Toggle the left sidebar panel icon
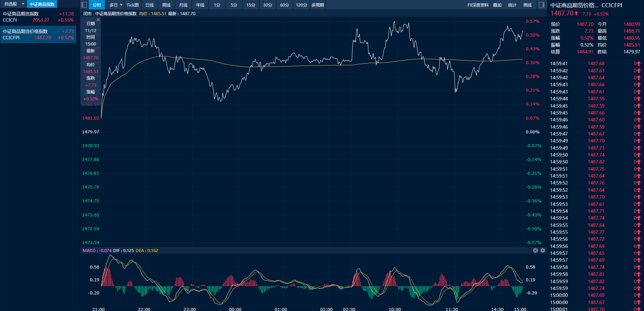This screenshot has height=311, width=644. click(84, 5)
